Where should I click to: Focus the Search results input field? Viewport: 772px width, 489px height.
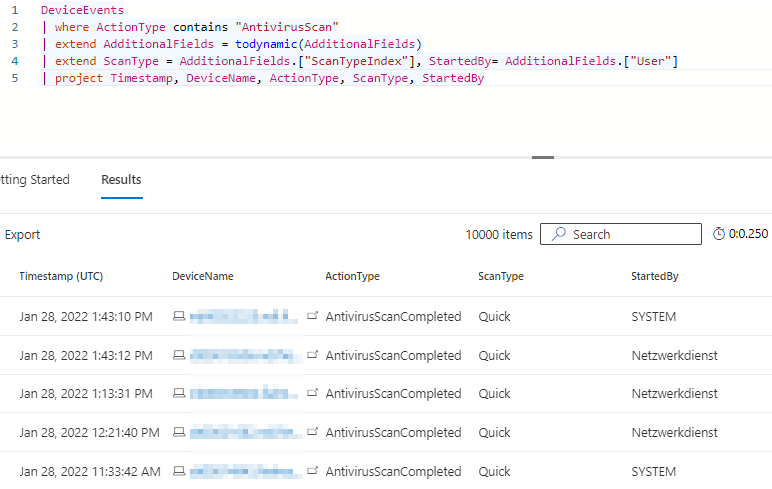click(620, 234)
